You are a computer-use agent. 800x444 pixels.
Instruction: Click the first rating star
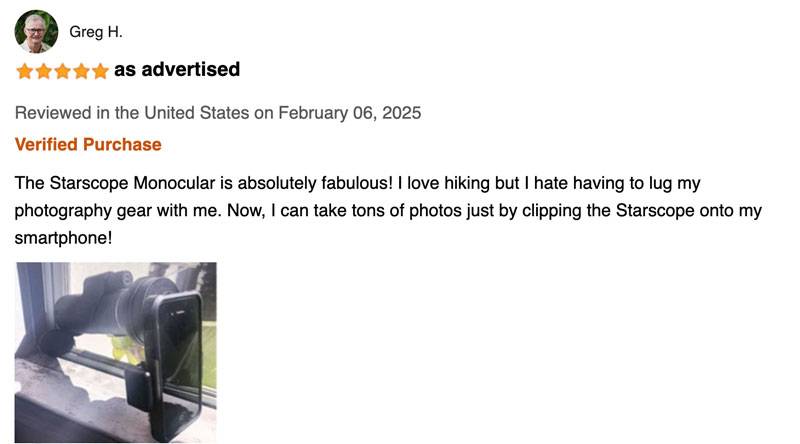point(25,71)
